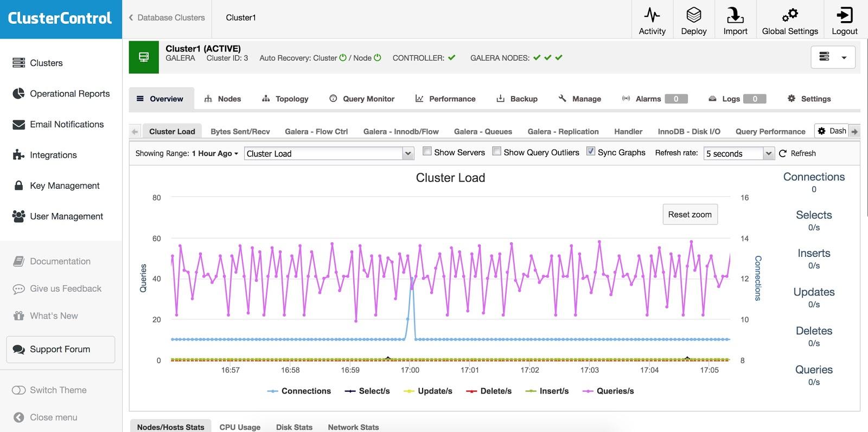Image resolution: width=868 pixels, height=432 pixels.
Task: Click the green Cluster1 server icon
Action: [144, 57]
